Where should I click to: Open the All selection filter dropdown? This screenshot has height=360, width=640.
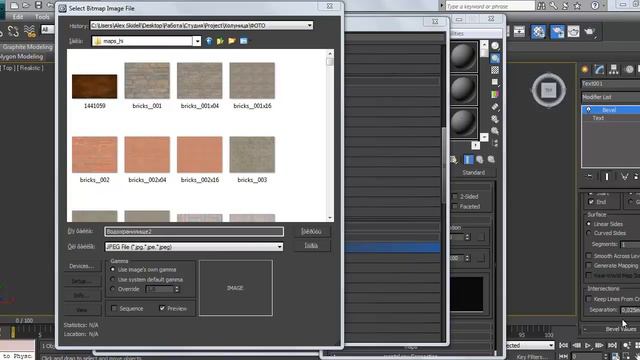tap(47, 29)
